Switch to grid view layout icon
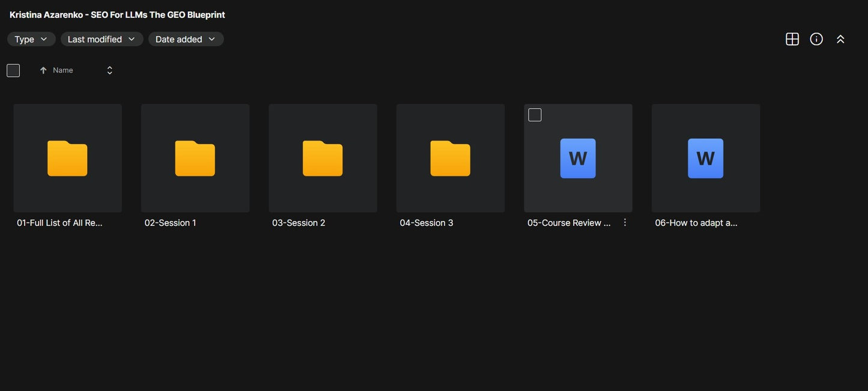The width and height of the screenshot is (868, 391). 792,39
